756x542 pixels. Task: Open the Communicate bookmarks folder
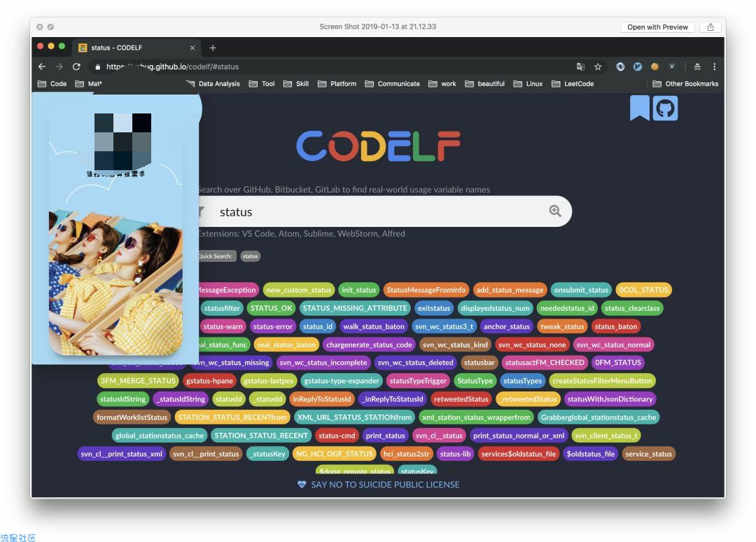(393, 83)
